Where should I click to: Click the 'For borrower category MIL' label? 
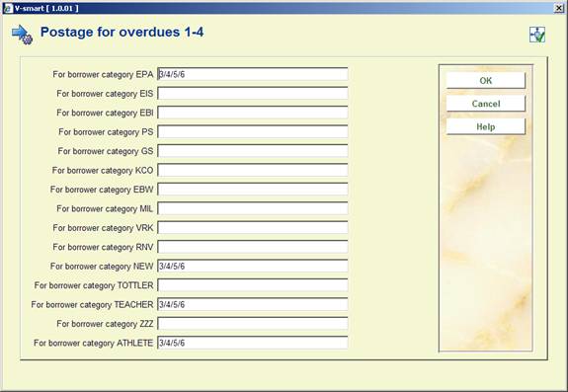point(105,209)
